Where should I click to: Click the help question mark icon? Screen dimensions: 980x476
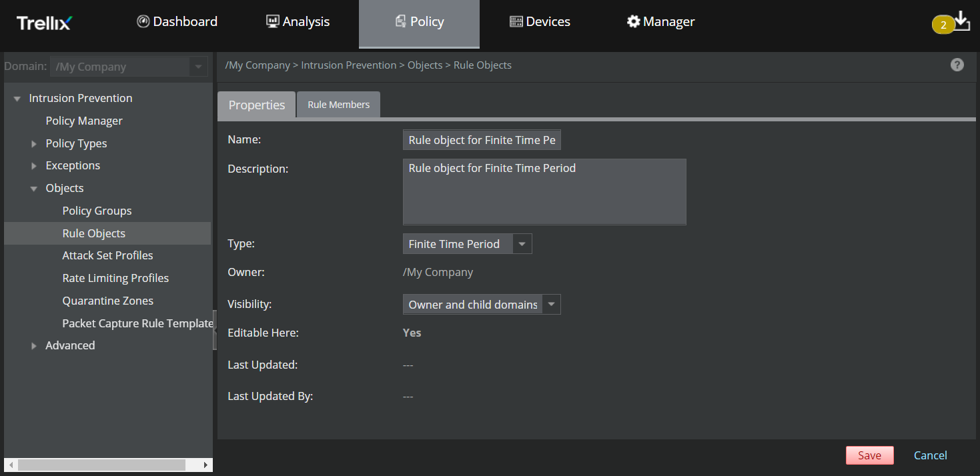tap(957, 65)
